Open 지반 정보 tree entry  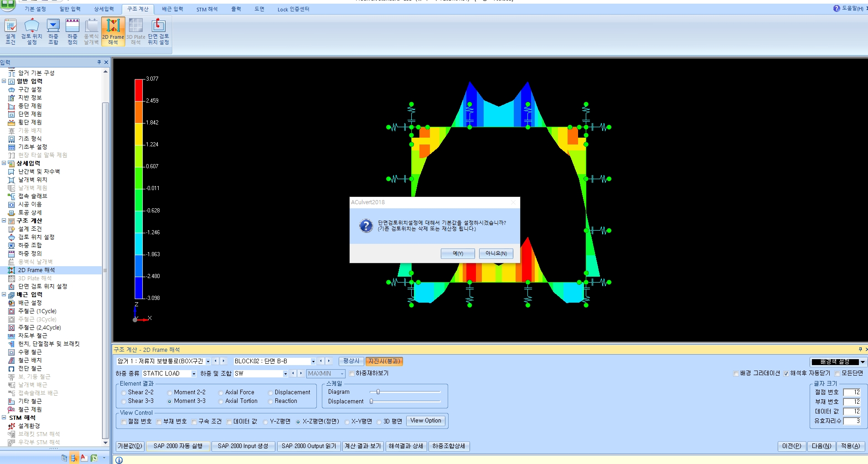click(30, 98)
